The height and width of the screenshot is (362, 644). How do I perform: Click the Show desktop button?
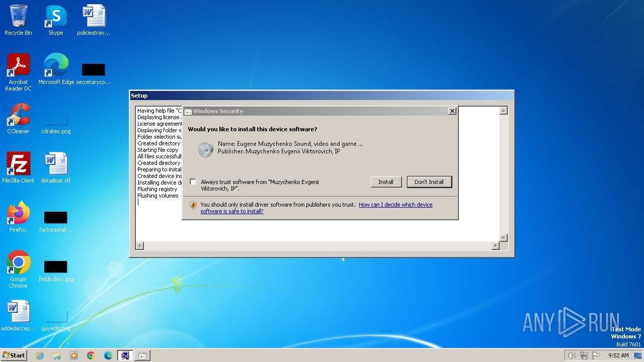click(638, 355)
